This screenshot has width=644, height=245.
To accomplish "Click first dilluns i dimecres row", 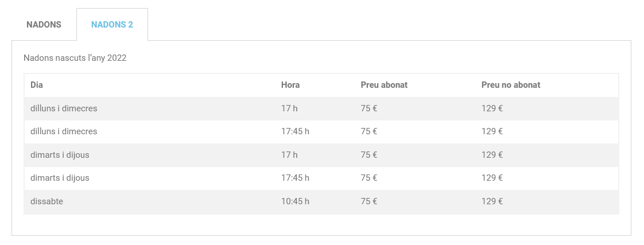I will 321,109.
